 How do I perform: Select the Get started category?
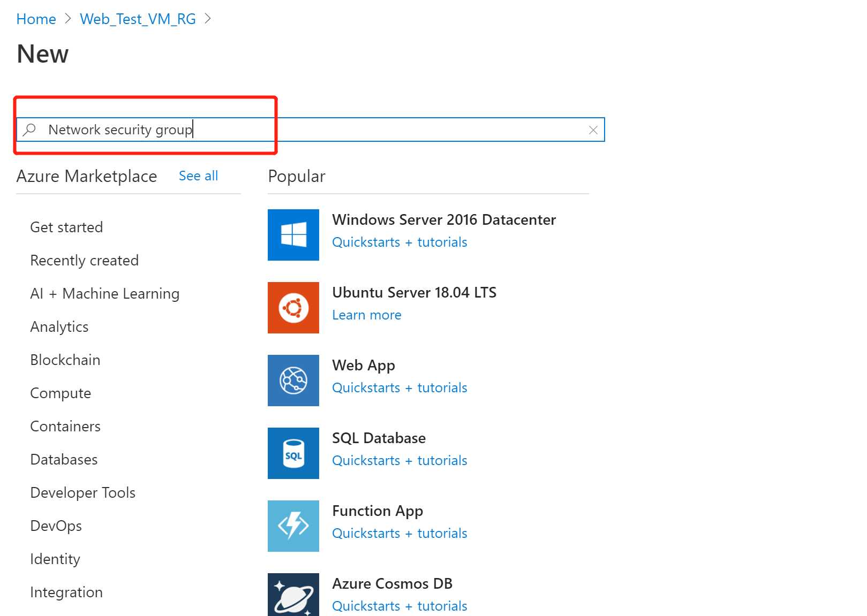66,227
